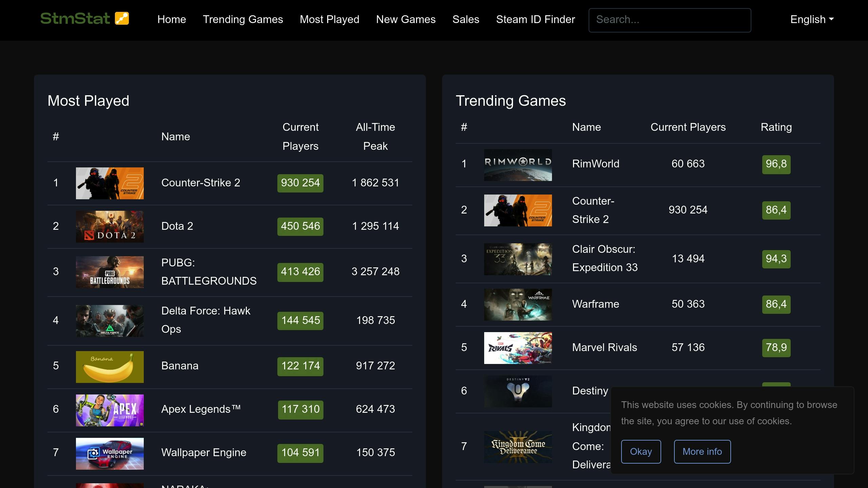Open Delta Force: Hawk Ops link

(205, 320)
